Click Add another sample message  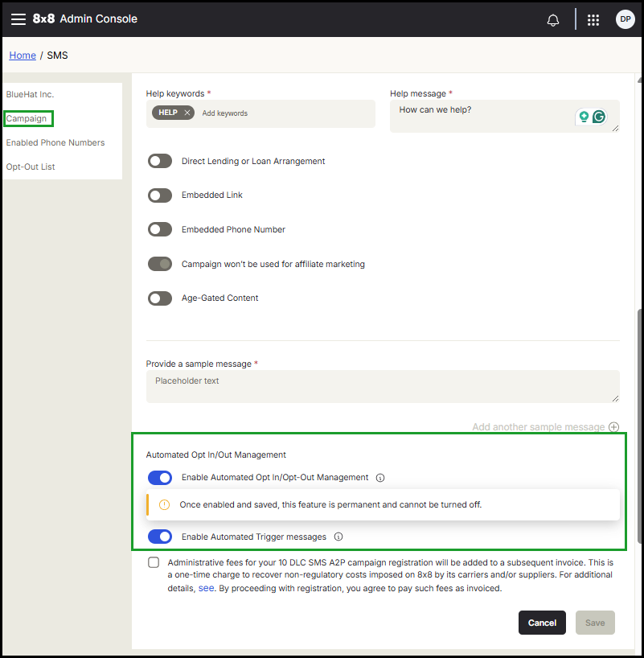[x=539, y=427]
